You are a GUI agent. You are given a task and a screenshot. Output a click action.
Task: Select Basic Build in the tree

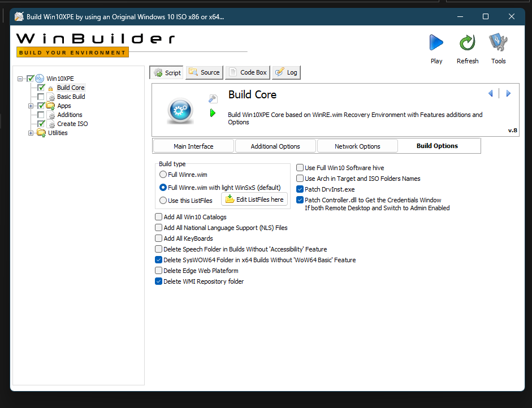(x=71, y=97)
